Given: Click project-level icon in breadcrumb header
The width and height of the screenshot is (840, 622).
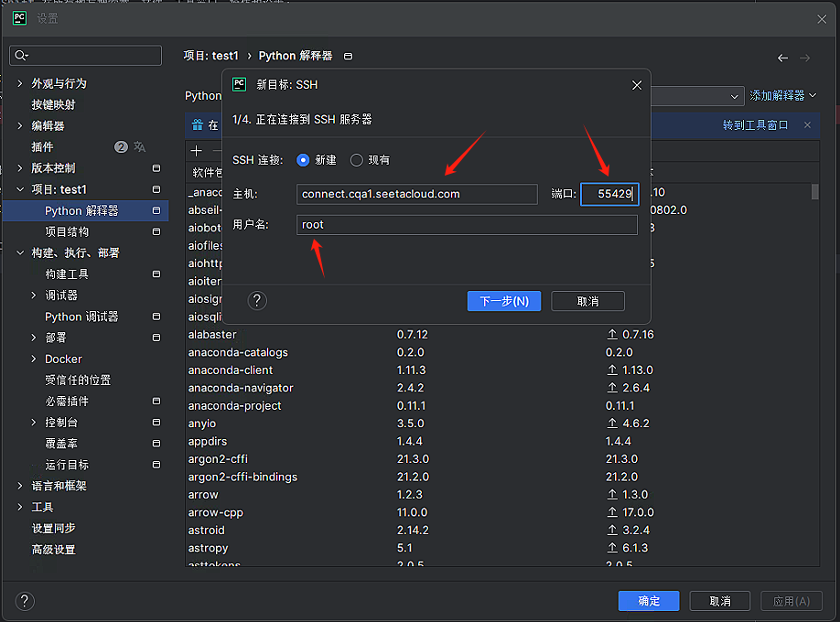Looking at the screenshot, I should coord(349,56).
